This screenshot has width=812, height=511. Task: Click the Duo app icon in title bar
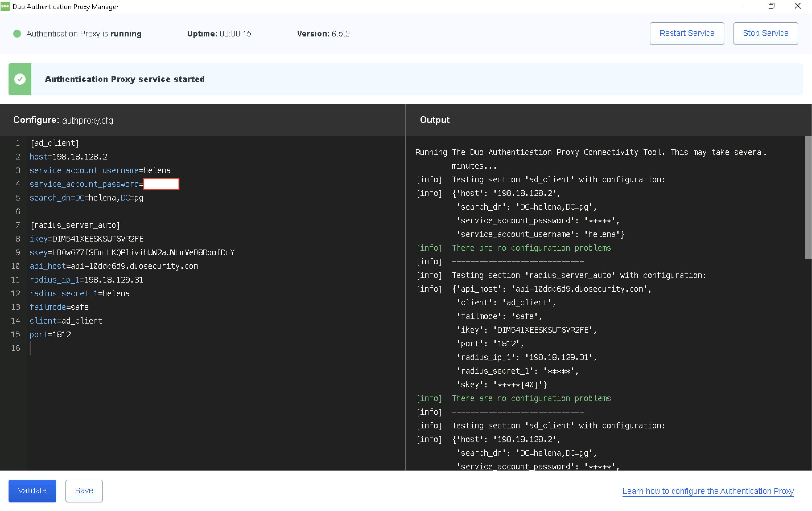5,7
